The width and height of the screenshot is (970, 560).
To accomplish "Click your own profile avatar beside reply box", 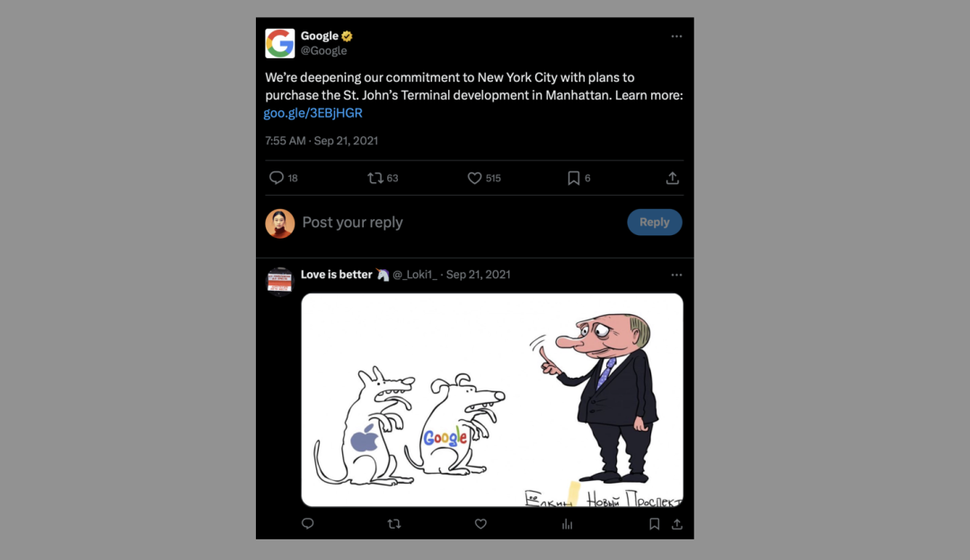I will coord(280,223).
